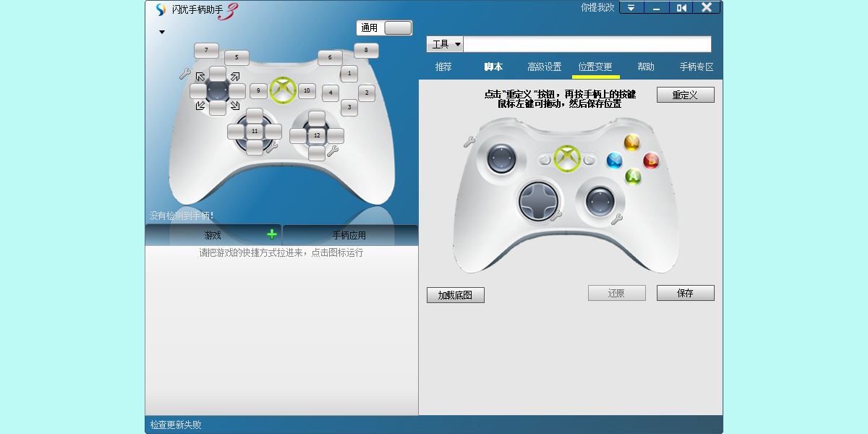The width and height of the screenshot is (868, 434).
Task: Select controller button 1 on the mapping view
Action: [349, 73]
